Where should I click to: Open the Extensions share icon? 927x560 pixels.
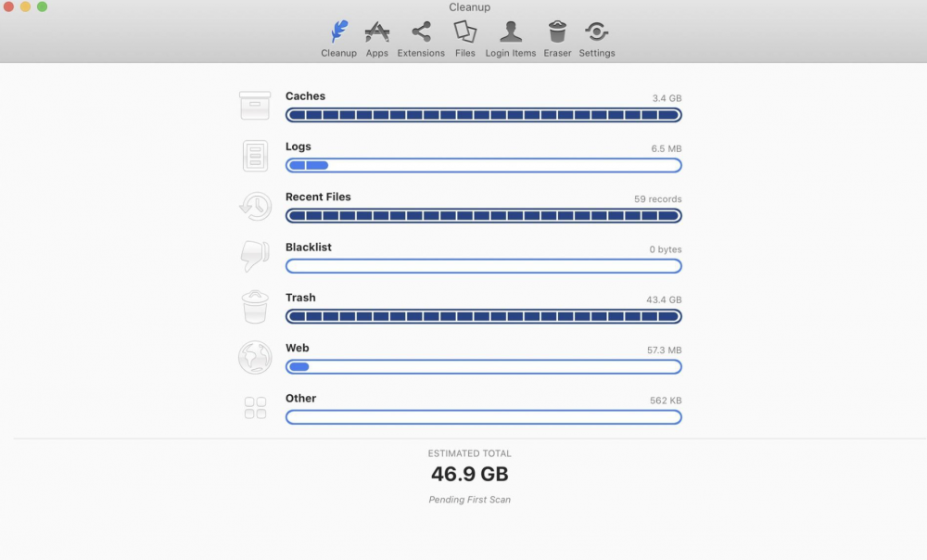(421, 32)
